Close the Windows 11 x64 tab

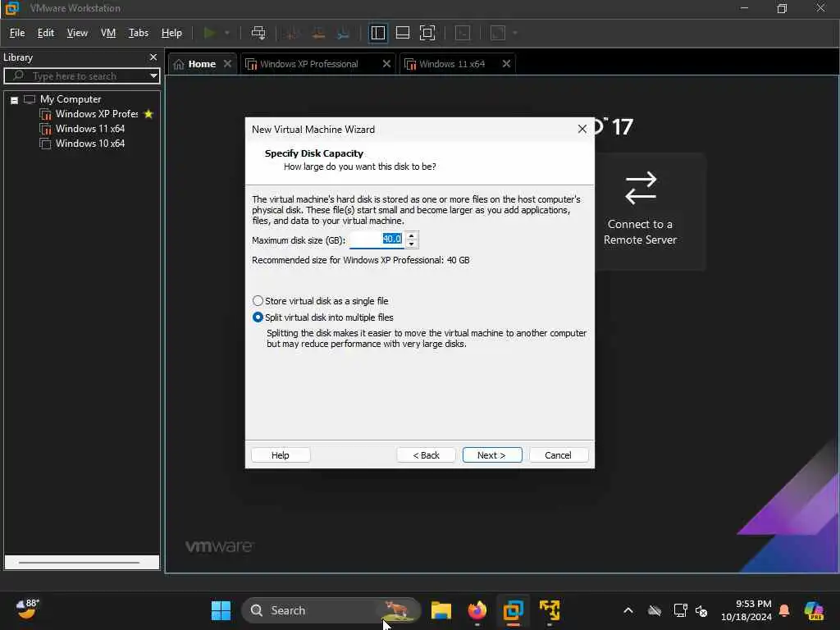click(x=506, y=64)
